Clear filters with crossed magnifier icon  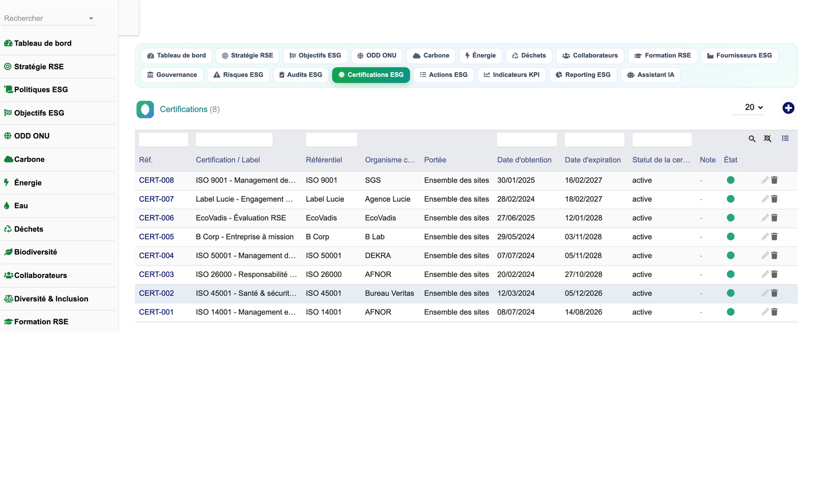pyautogui.click(x=768, y=139)
